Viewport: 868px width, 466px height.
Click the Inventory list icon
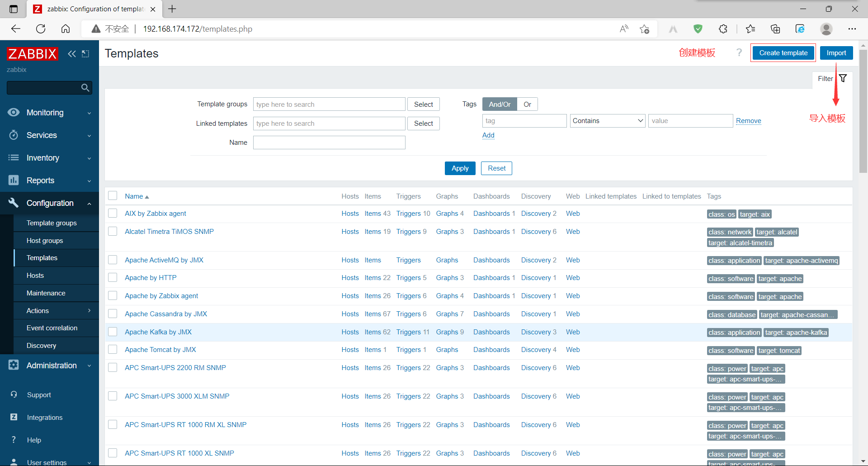(14, 157)
